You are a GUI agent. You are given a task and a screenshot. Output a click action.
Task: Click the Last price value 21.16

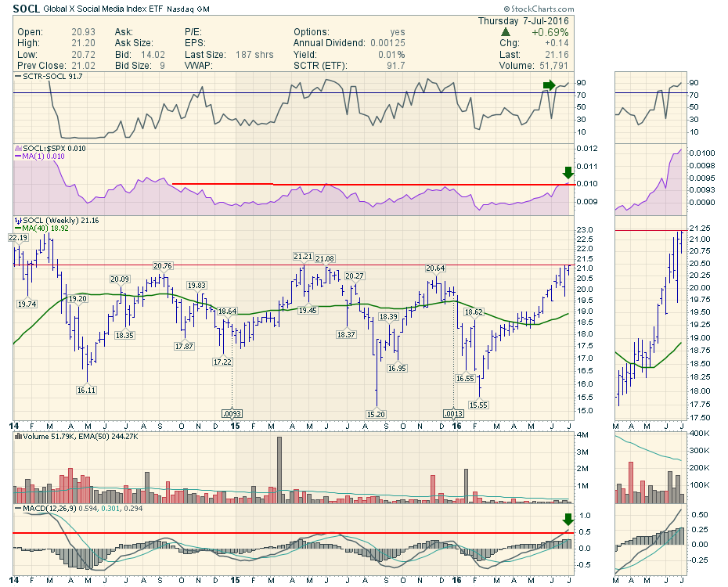[x=557, y=54]
